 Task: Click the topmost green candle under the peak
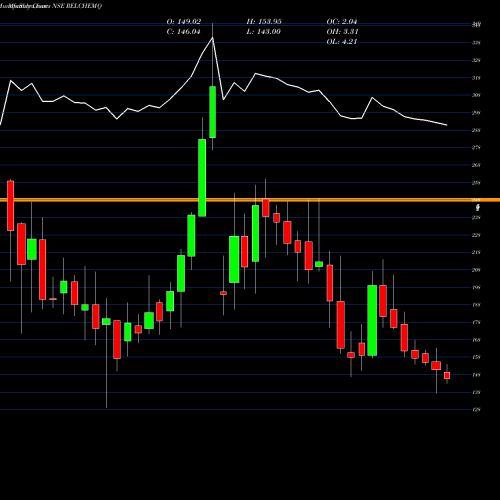click(x=212, y=112)
